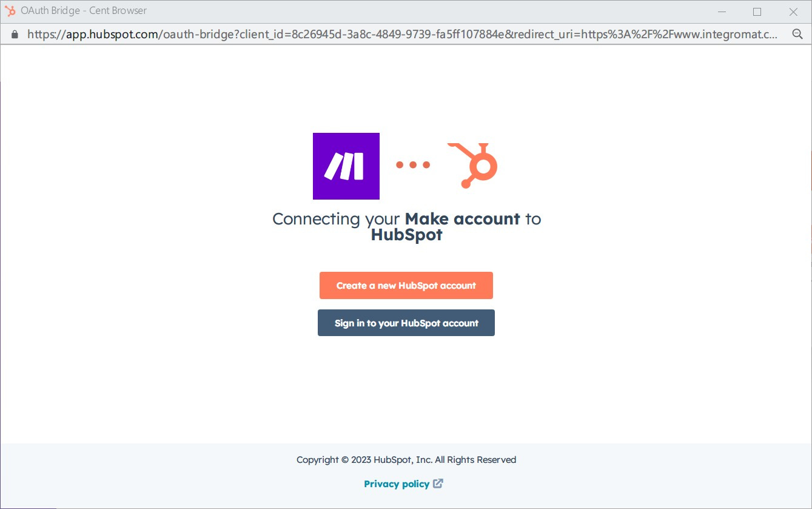Screen dimensions: 812x509
Task: Click the purple Make logo
Action: (346, 166)
